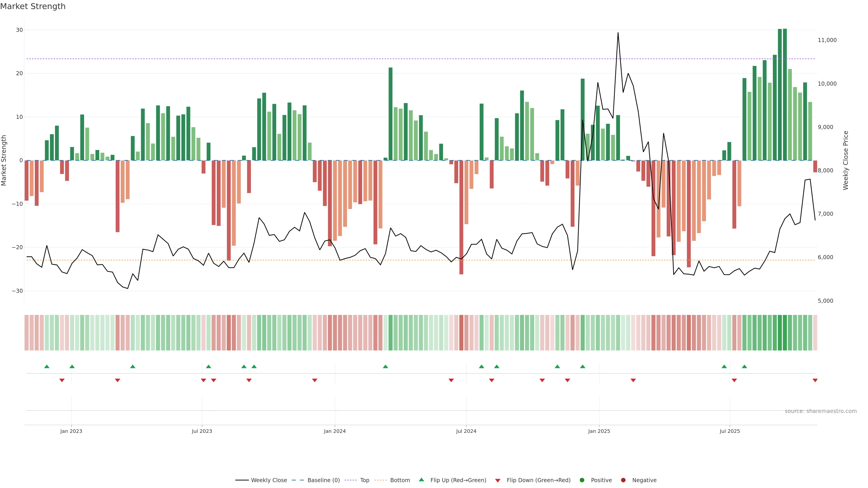
Task: Click the leftmost green flip-up triangle marker
Action: [x=47, y=366]
